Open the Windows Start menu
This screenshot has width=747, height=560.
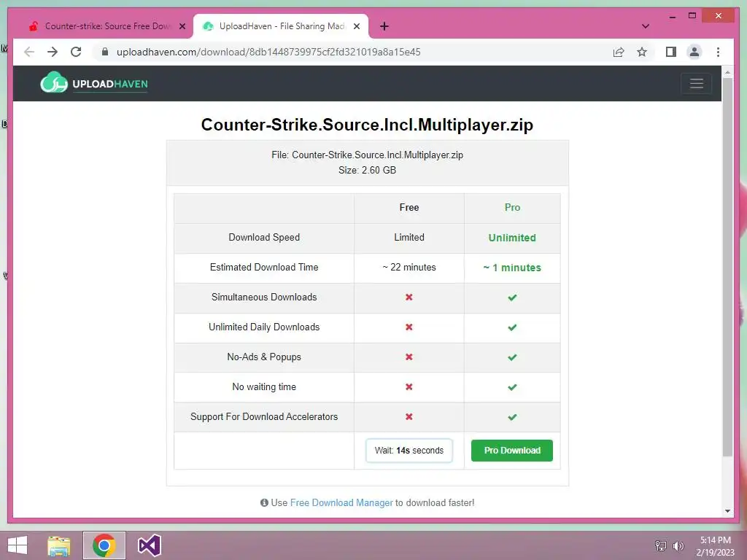tap(18, 545)
